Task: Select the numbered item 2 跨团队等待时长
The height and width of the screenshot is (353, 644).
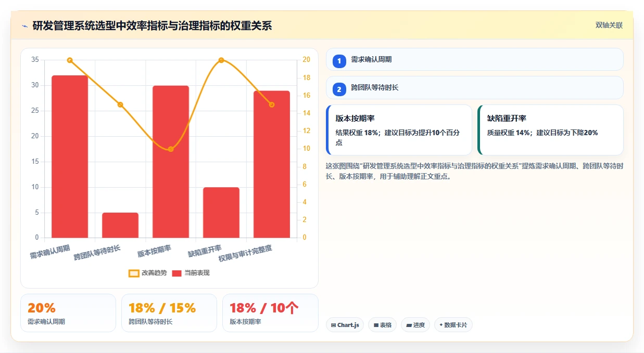Action: tap(474, 88)
